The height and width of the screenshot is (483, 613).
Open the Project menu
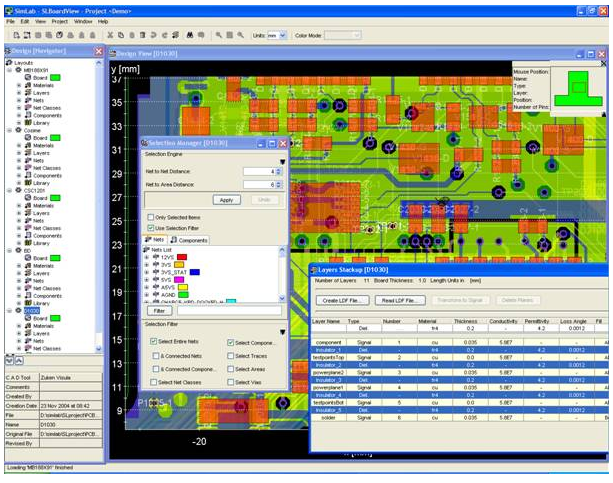coord(60,22)
